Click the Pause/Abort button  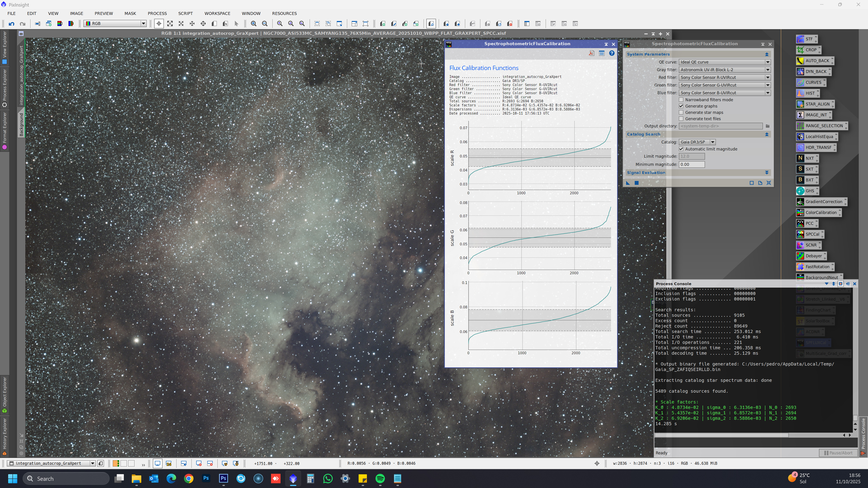[x=838, y=453]
